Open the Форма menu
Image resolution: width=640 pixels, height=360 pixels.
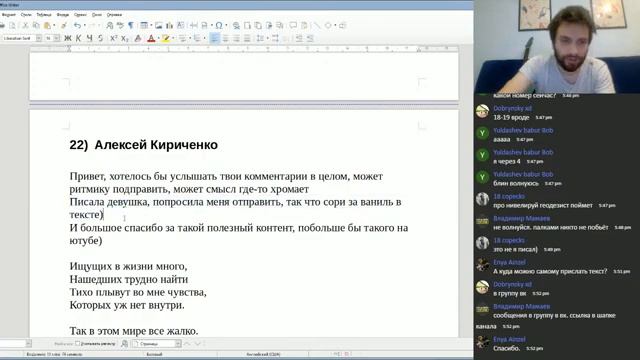coord(62,15)
